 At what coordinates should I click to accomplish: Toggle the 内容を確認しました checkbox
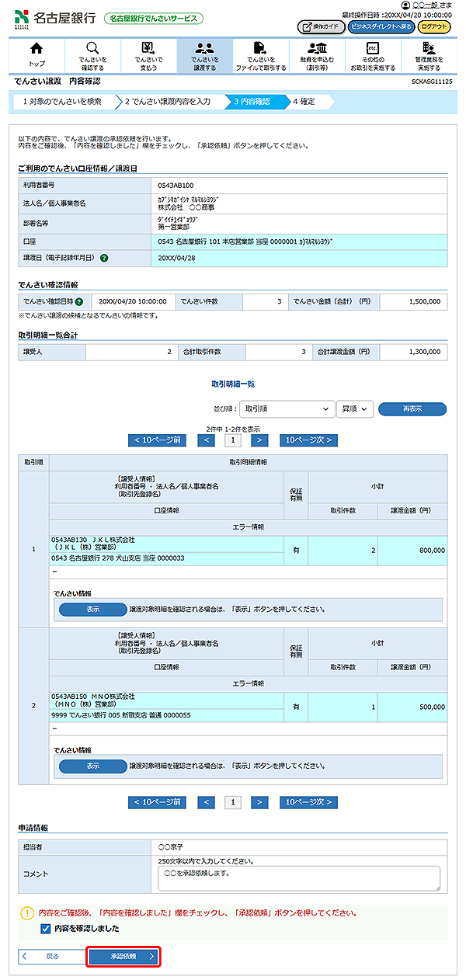[x=45, y=928]
